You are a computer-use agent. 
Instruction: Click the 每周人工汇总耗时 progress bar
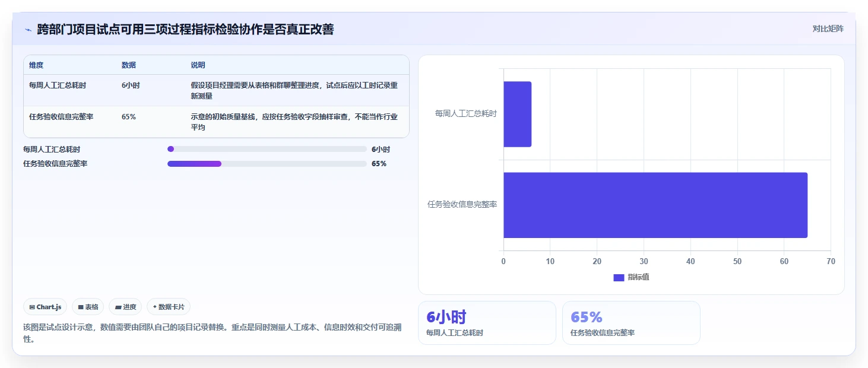pos(267,150)
